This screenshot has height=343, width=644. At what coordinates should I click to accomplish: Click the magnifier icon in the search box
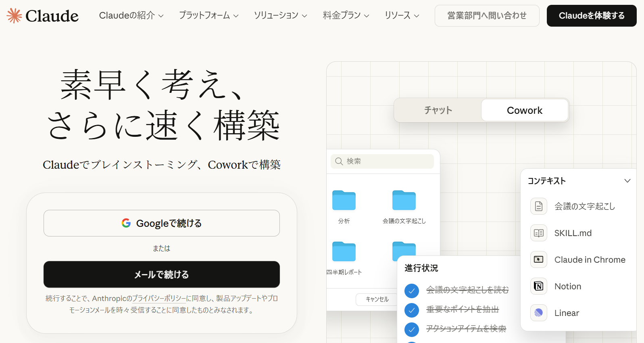[339, 161]
